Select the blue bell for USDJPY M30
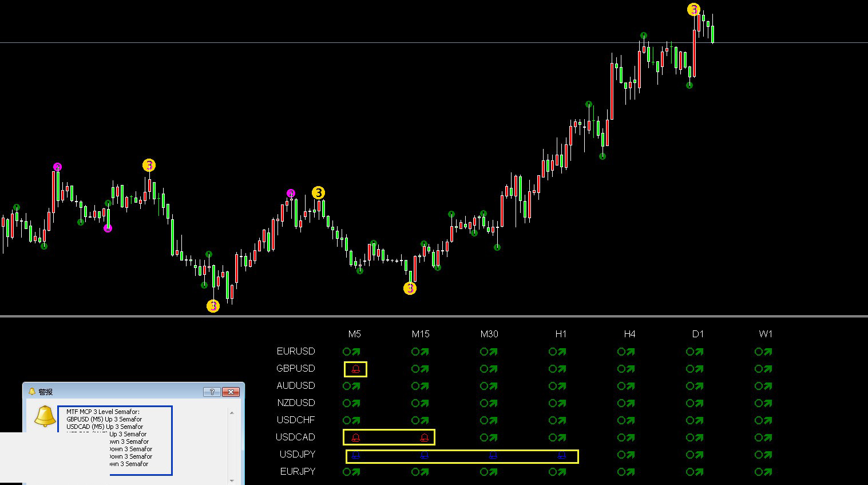 (x=493, y=456)
